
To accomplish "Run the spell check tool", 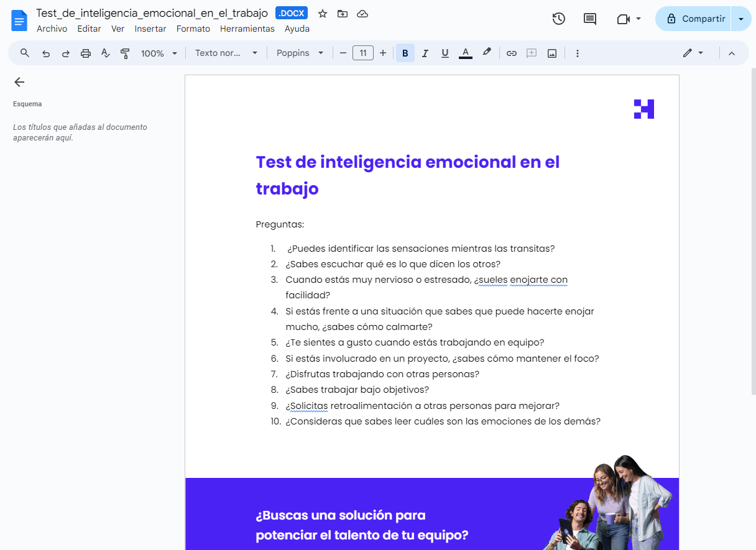I will click(x=105, y=53).
